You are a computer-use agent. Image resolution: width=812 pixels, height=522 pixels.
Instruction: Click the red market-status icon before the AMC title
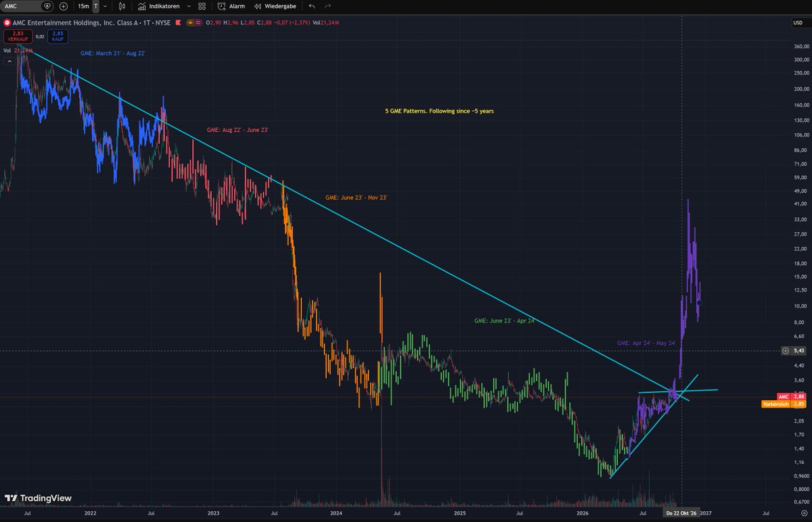[x=7, y=23]
